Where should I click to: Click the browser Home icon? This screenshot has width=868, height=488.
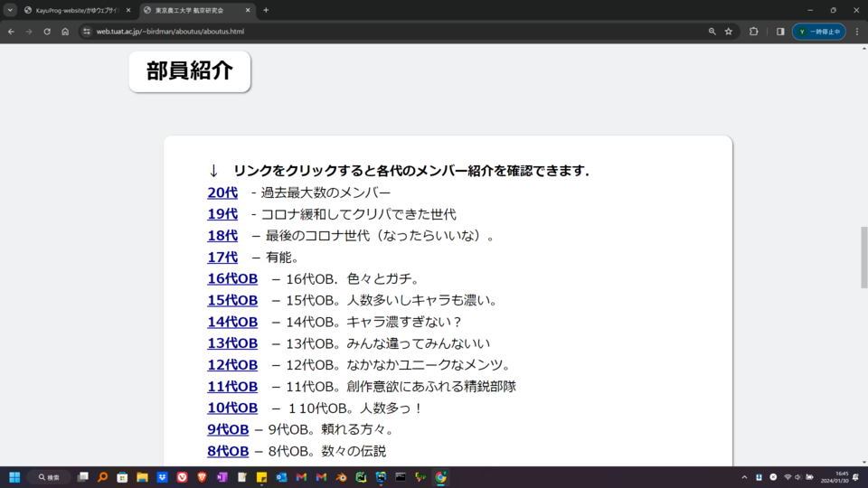point(65,31)
